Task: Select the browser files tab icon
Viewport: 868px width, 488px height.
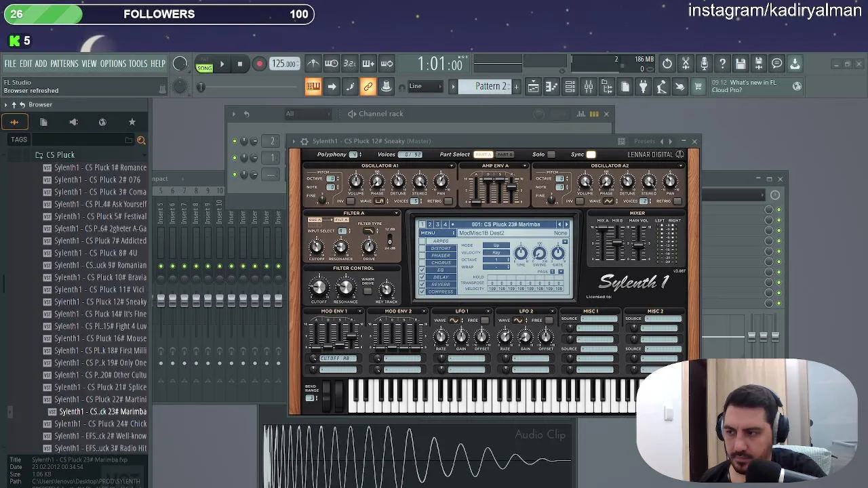Action: click(43, 122)
